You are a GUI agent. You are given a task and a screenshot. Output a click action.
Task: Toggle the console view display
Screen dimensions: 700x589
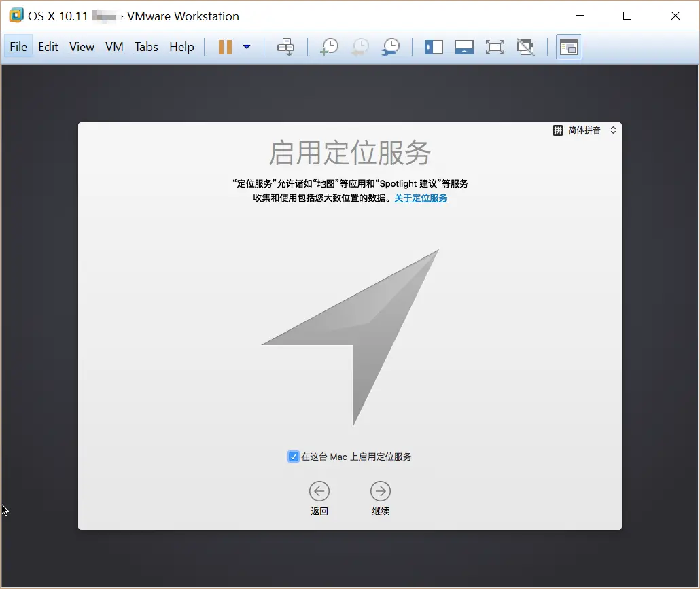(569, 47)
